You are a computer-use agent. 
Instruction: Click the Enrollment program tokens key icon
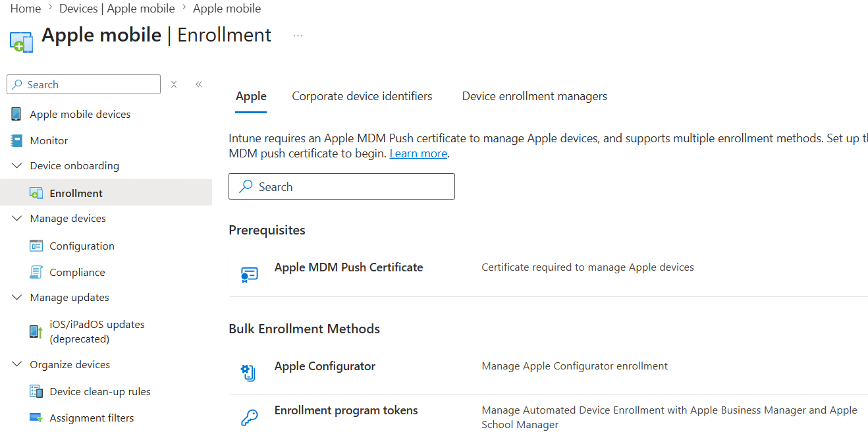tap(250, 418)
